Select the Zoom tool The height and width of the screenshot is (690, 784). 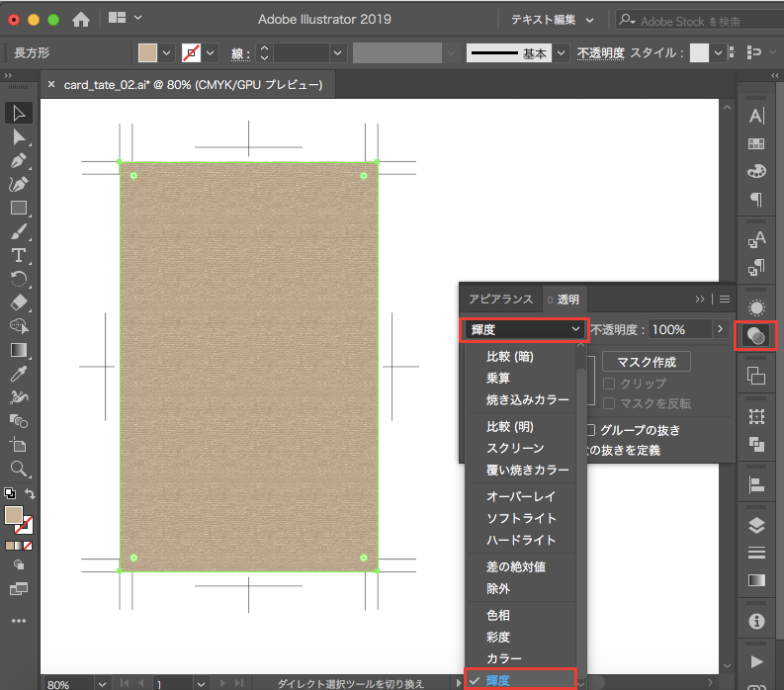tap(18, 469)
